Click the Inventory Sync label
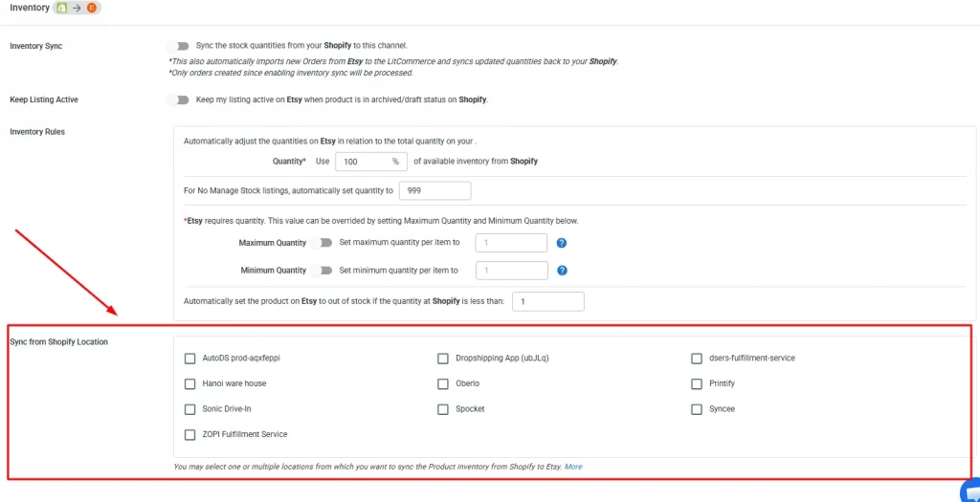The width and height of the screenshot is (980, 502). click(36, 46)
